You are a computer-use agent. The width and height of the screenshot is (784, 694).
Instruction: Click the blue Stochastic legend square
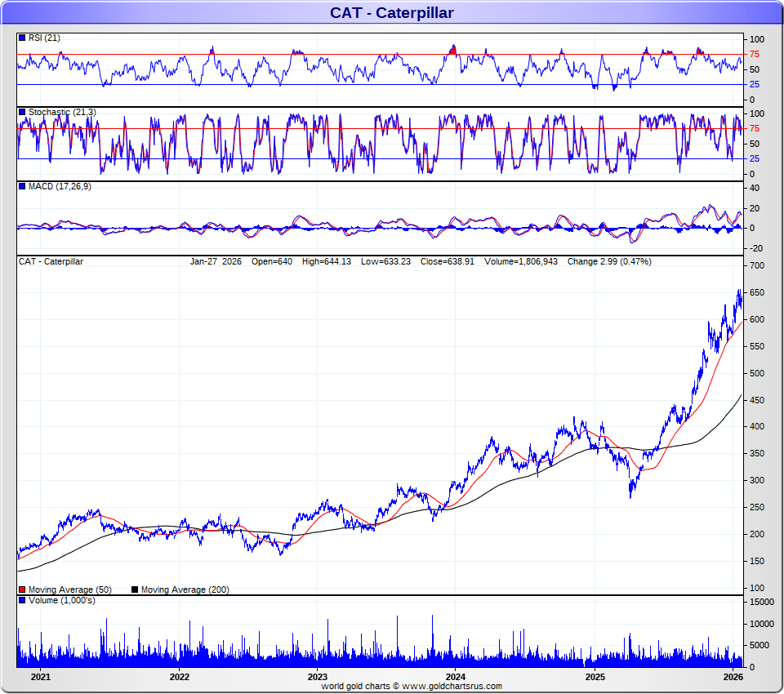click(x=22, y=112)
